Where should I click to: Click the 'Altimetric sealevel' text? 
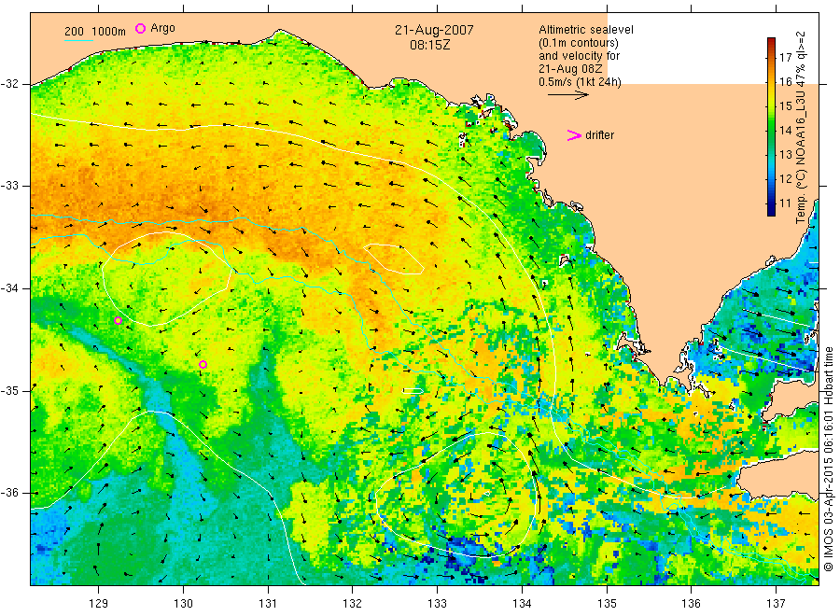586,30
